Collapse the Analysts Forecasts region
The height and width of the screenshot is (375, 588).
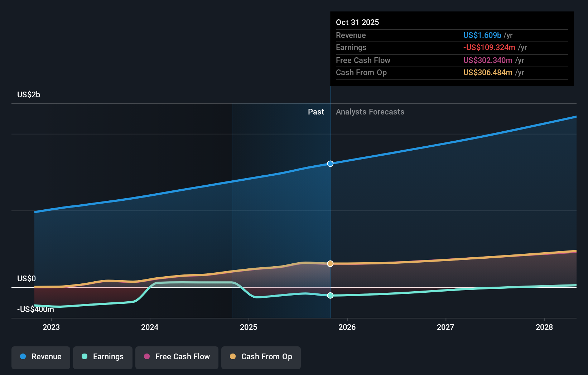370,112
